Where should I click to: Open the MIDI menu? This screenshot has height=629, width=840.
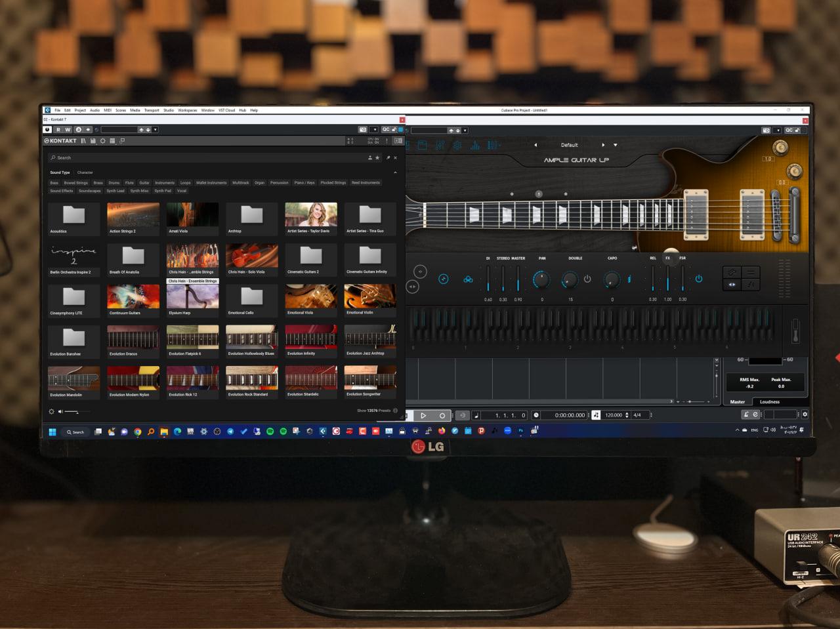pyautogui.click(x=108, y=110)
